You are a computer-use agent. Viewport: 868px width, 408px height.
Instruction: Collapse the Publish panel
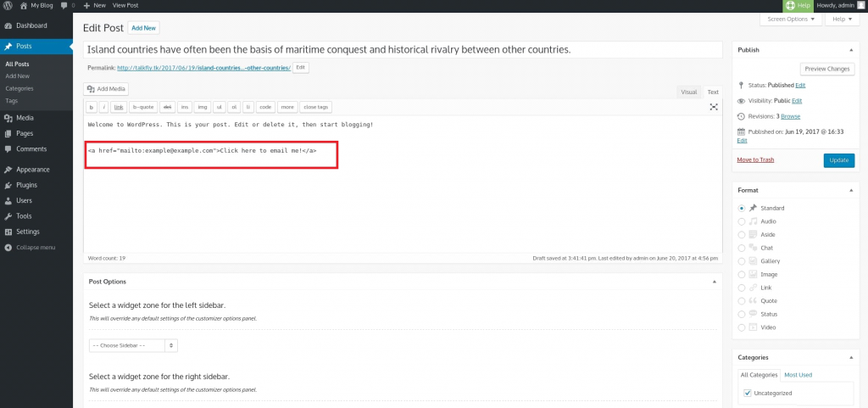[850, 50]
